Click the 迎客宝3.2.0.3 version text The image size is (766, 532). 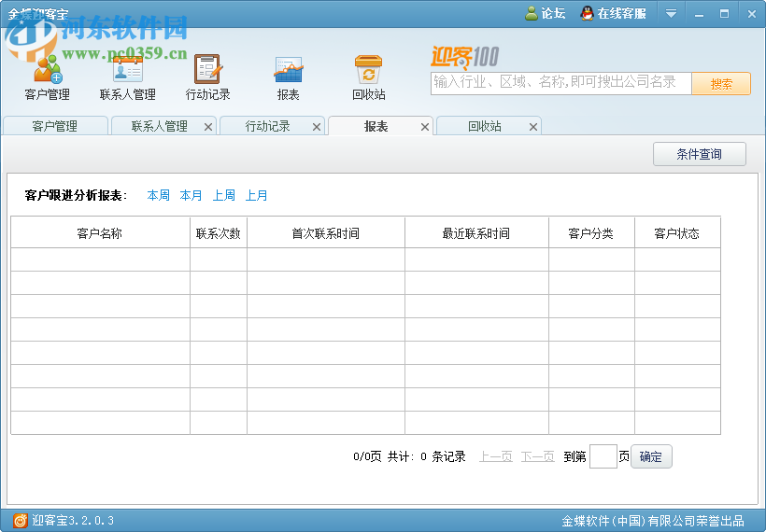(73, 520)
